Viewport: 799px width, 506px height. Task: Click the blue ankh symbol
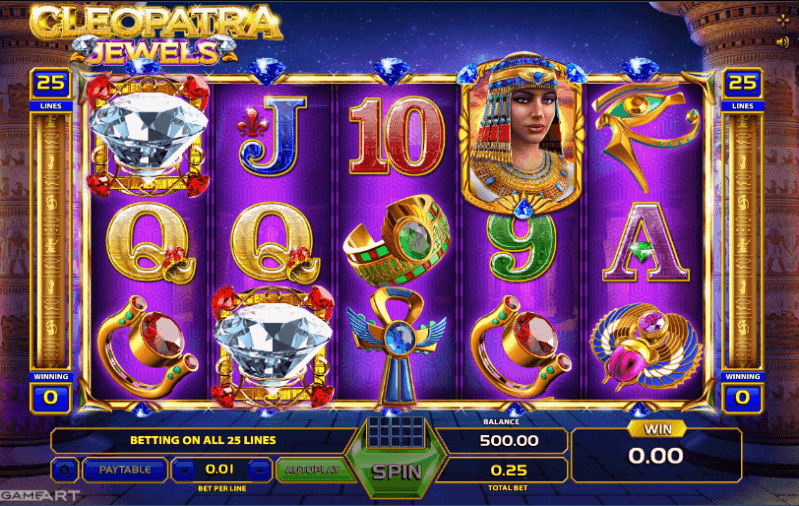(396, 348)
